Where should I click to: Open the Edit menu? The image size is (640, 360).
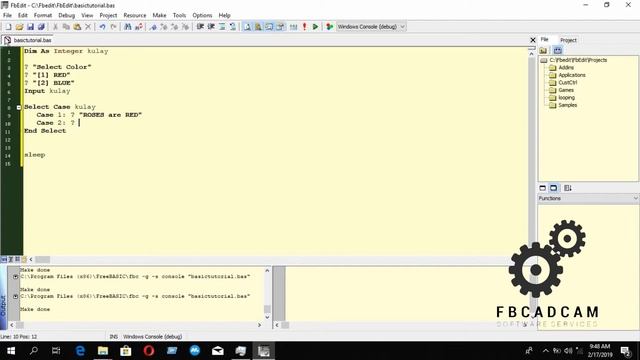[x=22, y=15]
